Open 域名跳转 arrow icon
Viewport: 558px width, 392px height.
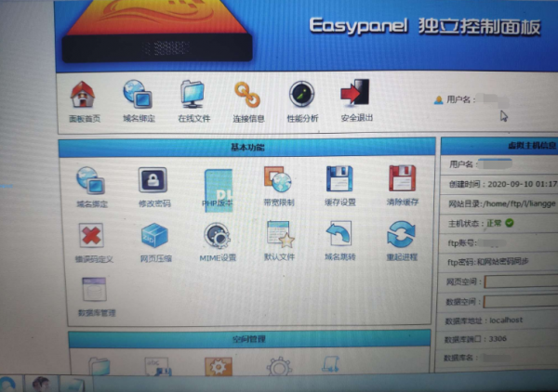pos(339,233)
